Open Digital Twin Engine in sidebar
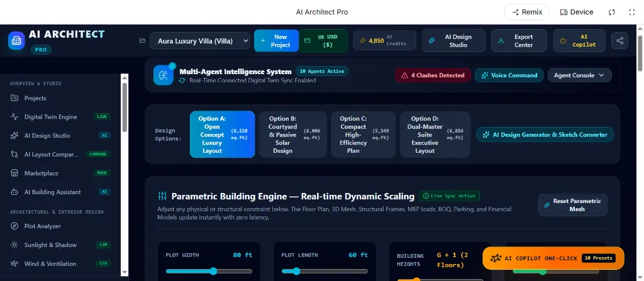644x281 pixels. 61,117
